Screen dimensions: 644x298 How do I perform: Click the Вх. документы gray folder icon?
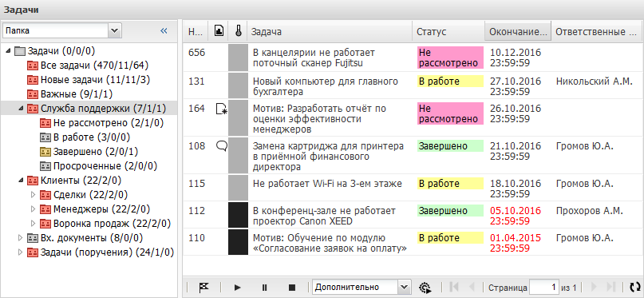tap(33, 238)
